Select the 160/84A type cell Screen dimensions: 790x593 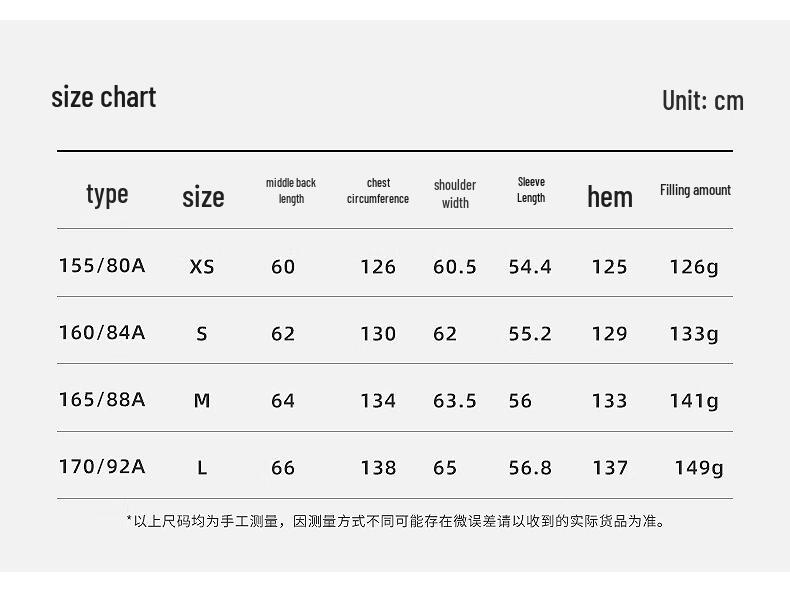click(x=102, y=332)
